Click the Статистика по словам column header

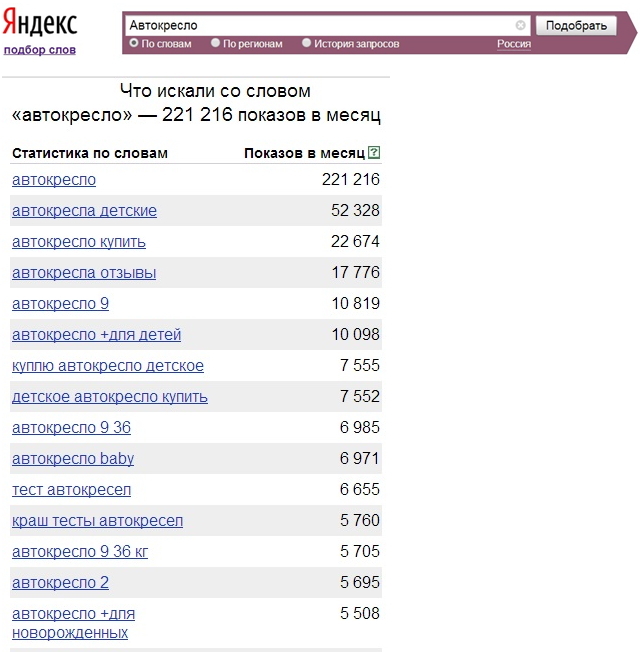[x=90, y=153]
